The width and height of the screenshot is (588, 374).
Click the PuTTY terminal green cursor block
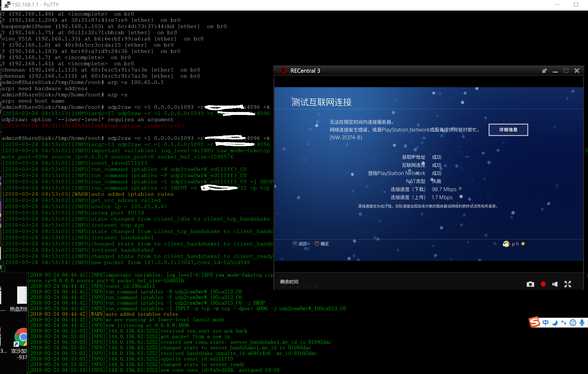4,268
